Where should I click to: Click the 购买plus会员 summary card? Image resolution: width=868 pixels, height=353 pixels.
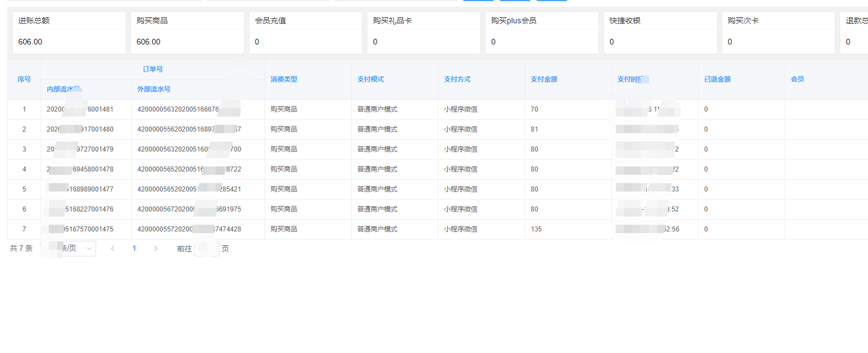[542, 33]
